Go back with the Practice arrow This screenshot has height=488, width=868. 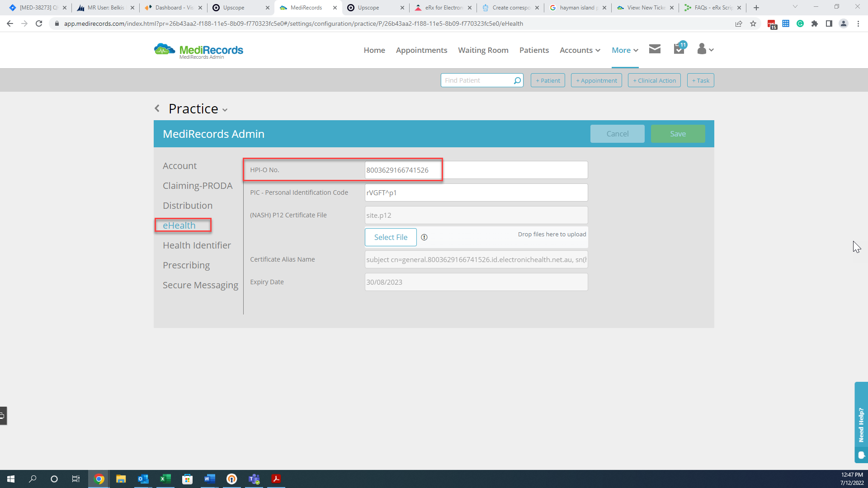(x=157, y=108)
